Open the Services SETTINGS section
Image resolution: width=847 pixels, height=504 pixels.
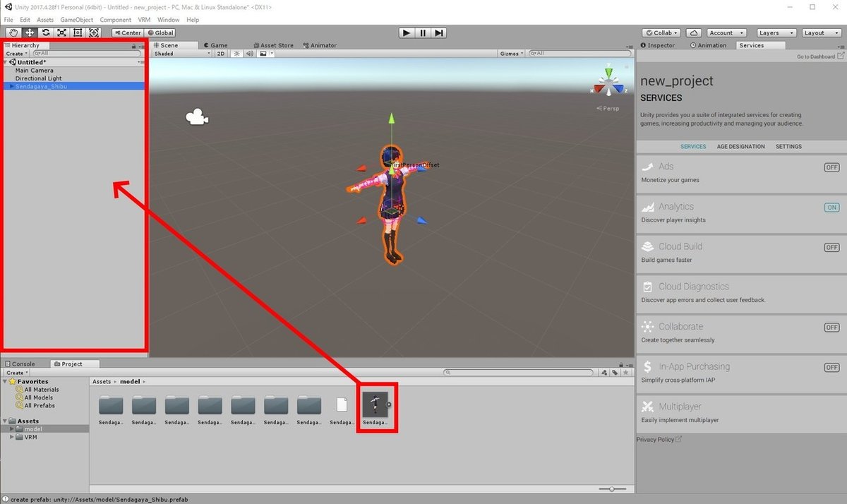tap(788, 147)
